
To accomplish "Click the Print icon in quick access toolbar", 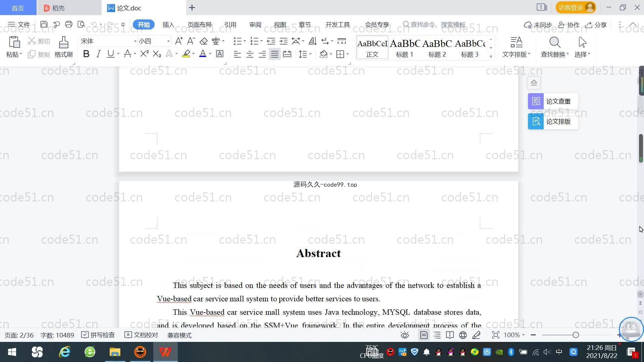I will point(69,24).
